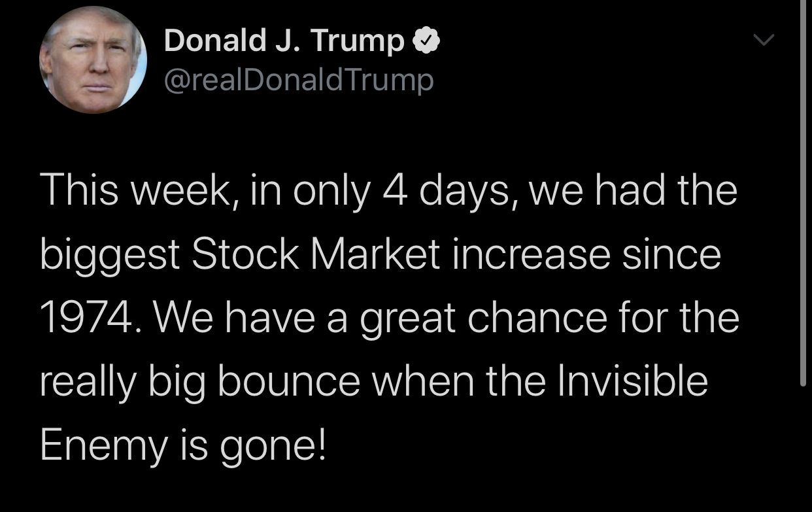Click the vertical scrollbar on right edge
The width and height of the screenshot is (812, 512).
point(804,196)
